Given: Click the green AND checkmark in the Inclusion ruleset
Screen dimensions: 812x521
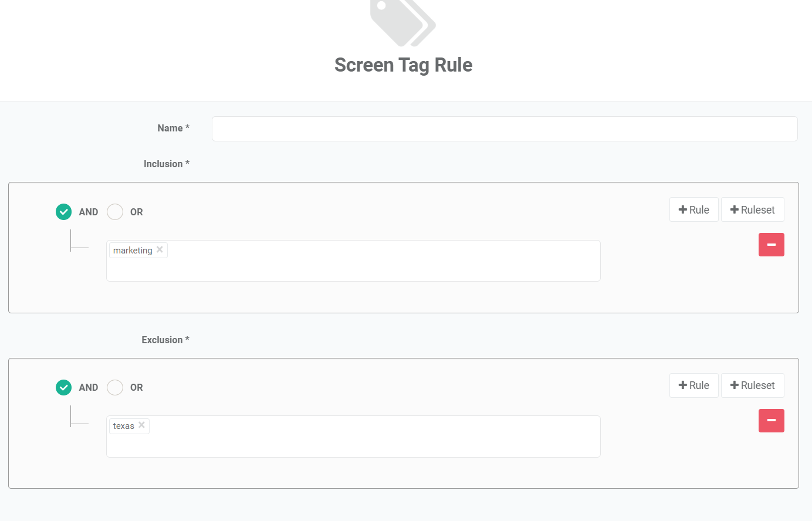Looking at the screenshot, I should 63,212.
